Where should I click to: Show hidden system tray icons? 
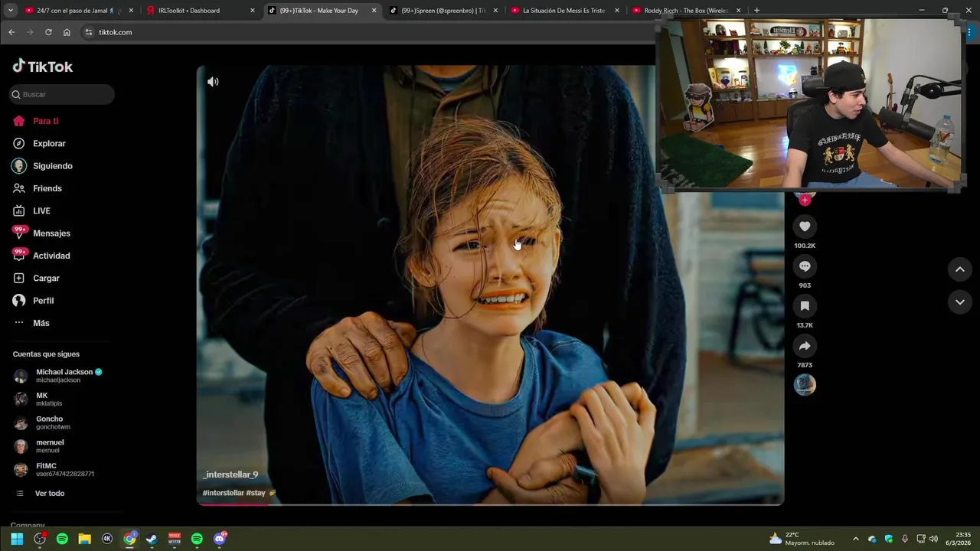(x=856, y=539)
